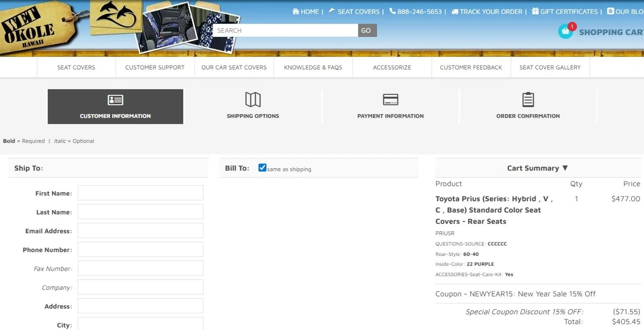
Task: Click the home icon in top bar
Action: [295, 12]
